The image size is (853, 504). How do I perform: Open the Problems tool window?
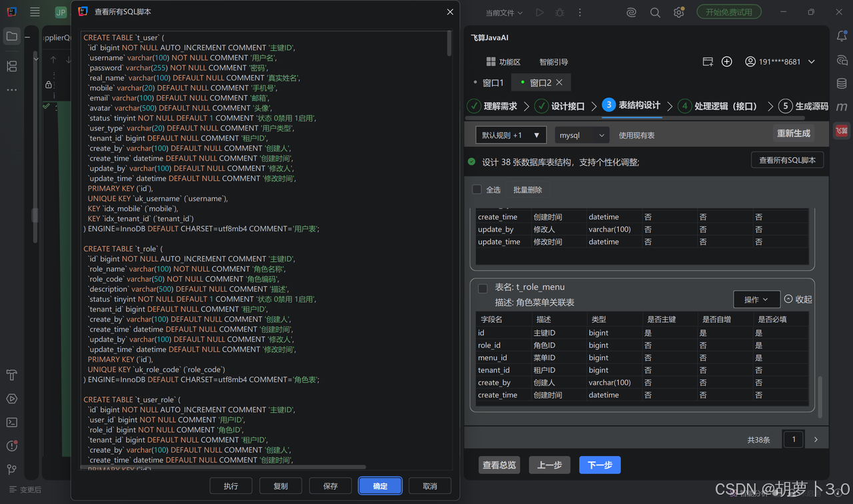click(x=11, y=446)
